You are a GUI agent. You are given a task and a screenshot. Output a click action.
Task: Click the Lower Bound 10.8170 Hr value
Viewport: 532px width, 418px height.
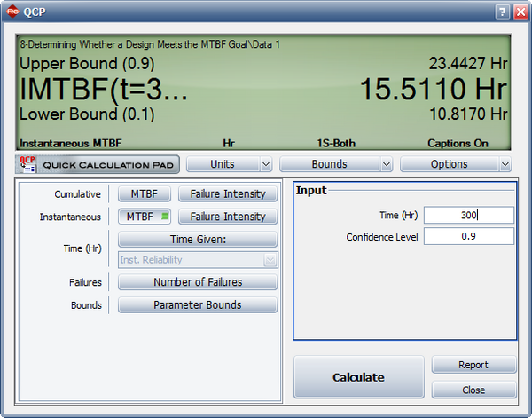pos(468,114)
